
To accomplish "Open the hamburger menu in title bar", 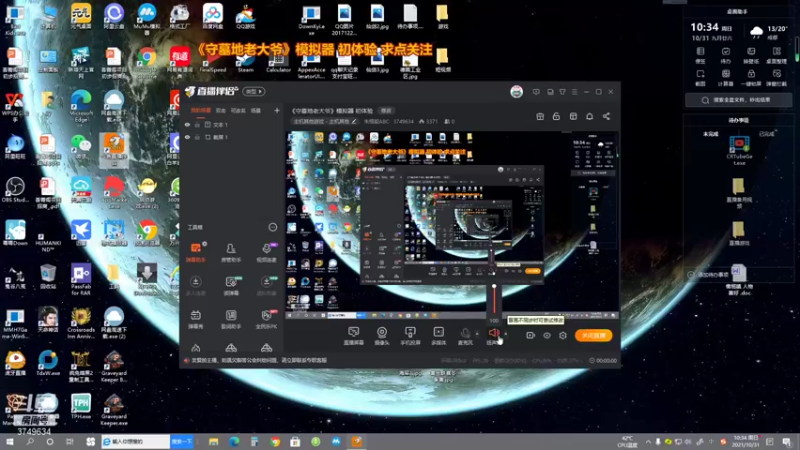I will click(x=574, y=92).
